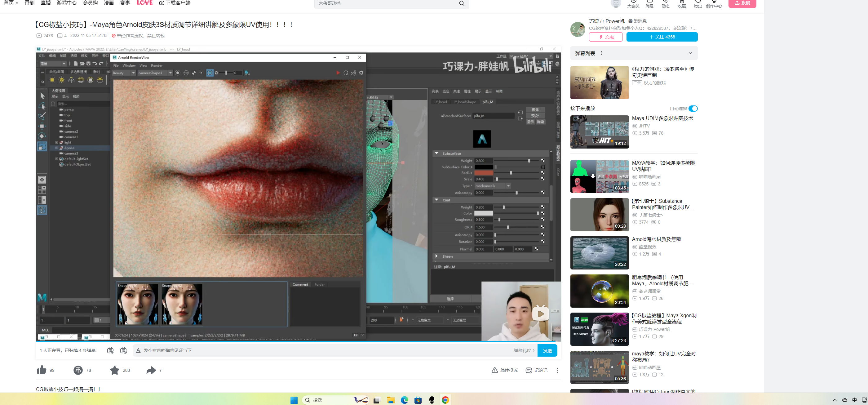Open danmaku settings icon beside input

click(x=123, y=350)
